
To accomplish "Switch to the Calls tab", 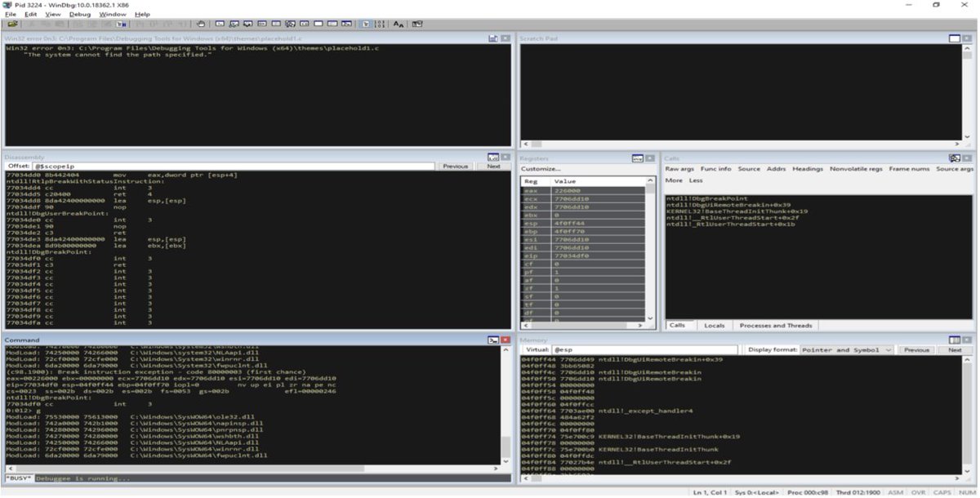I will pos(677,325).
